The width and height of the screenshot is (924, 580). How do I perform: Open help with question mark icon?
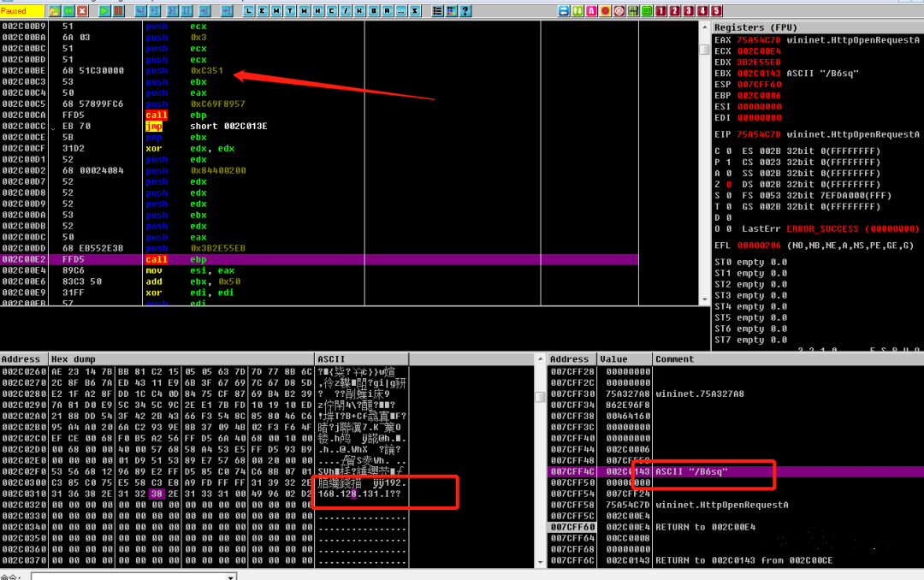(465, 11)
